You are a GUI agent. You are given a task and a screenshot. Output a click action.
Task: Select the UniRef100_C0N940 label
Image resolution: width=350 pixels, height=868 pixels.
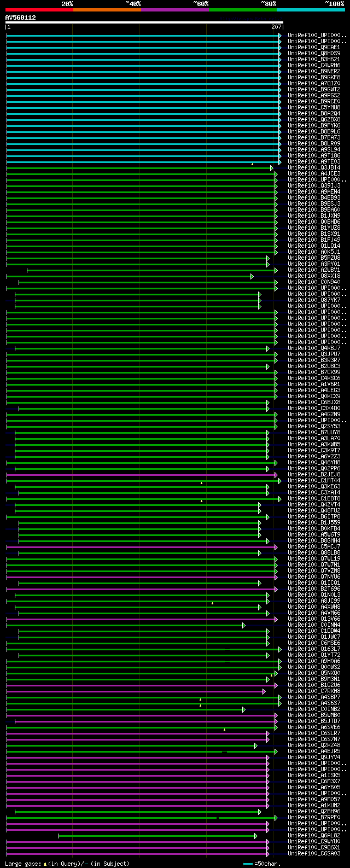coord(314,282)
